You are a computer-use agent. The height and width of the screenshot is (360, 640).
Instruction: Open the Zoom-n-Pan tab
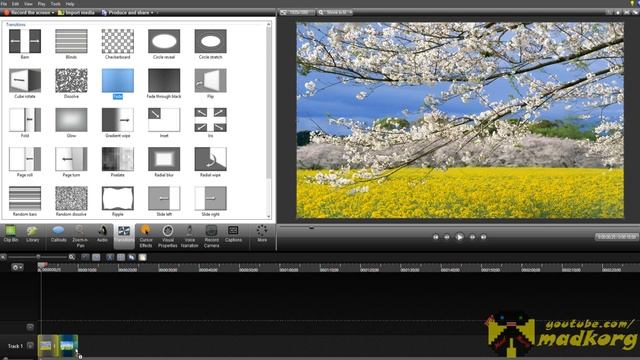80,236
